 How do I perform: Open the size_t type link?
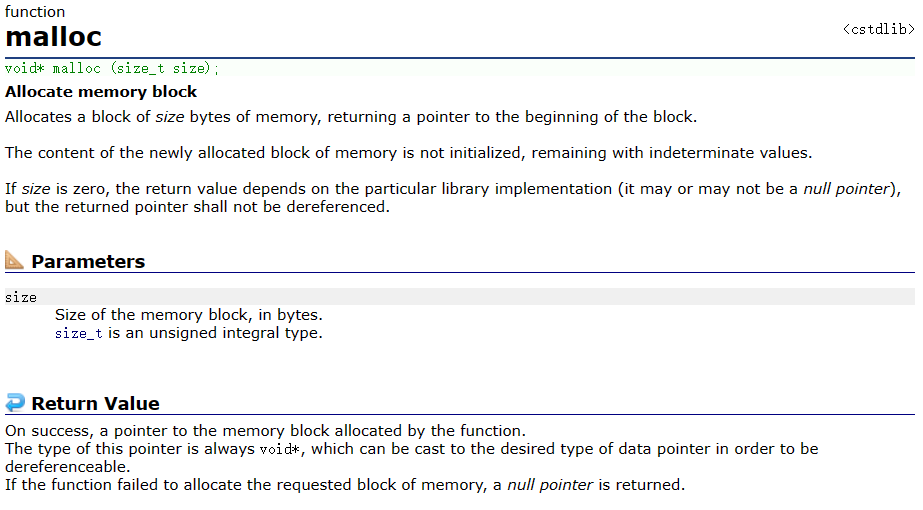(78, 333)
